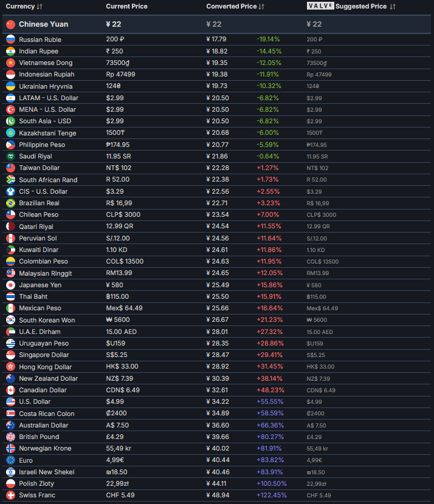Click the Australian Dollar flag icon
Image resolution: width=434 pixels, height=504 pixels.
coord(10,425)
